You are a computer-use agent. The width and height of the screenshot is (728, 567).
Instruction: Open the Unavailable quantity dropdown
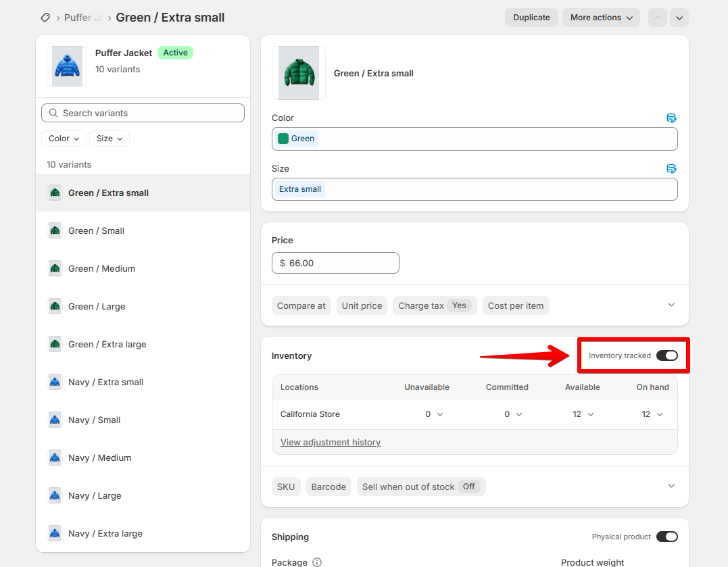434,414
